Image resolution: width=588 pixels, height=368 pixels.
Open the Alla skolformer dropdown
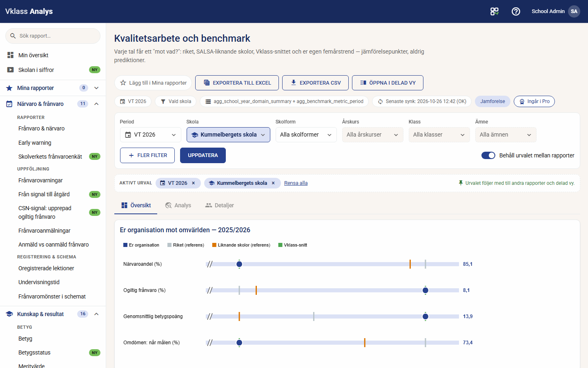tap(306, 135)
